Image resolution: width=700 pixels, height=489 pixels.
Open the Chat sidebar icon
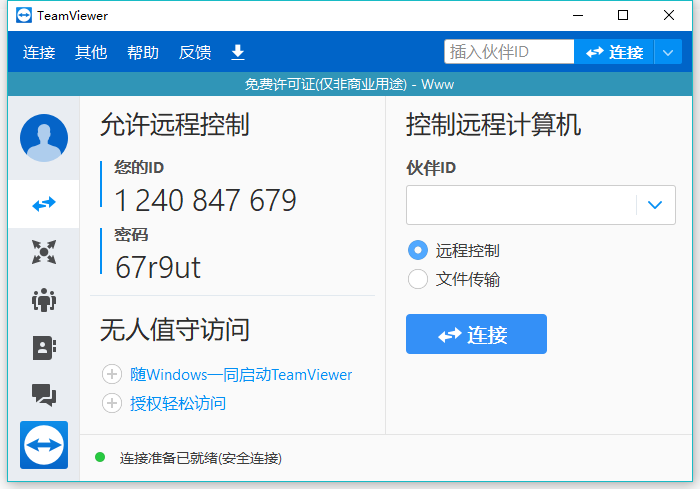[44, 395]
